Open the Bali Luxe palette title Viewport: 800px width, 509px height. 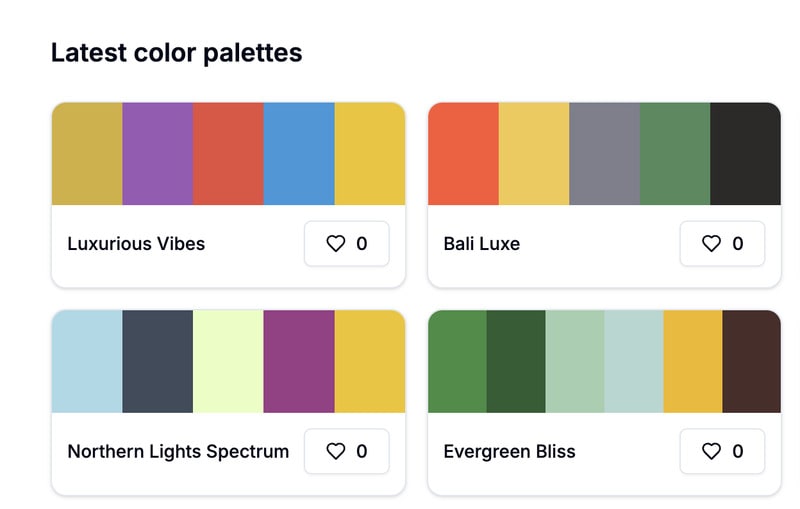point(481,244)
